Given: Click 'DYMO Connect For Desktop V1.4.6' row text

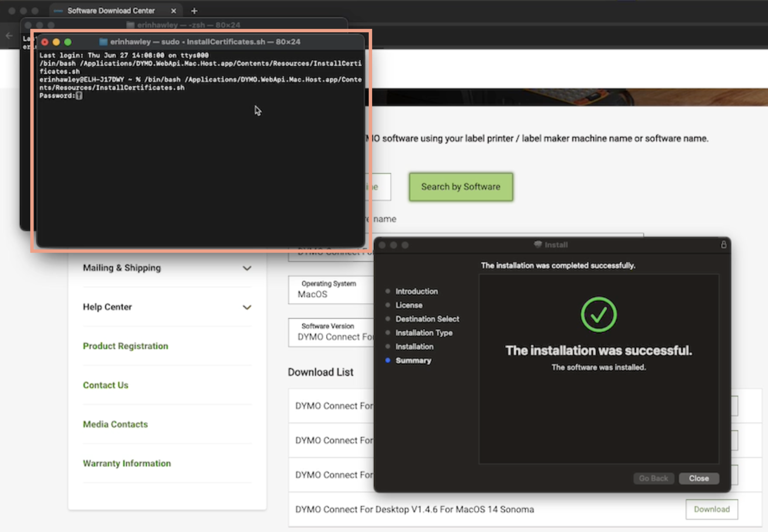Looking at the screenshot, I should pos(414,510).
